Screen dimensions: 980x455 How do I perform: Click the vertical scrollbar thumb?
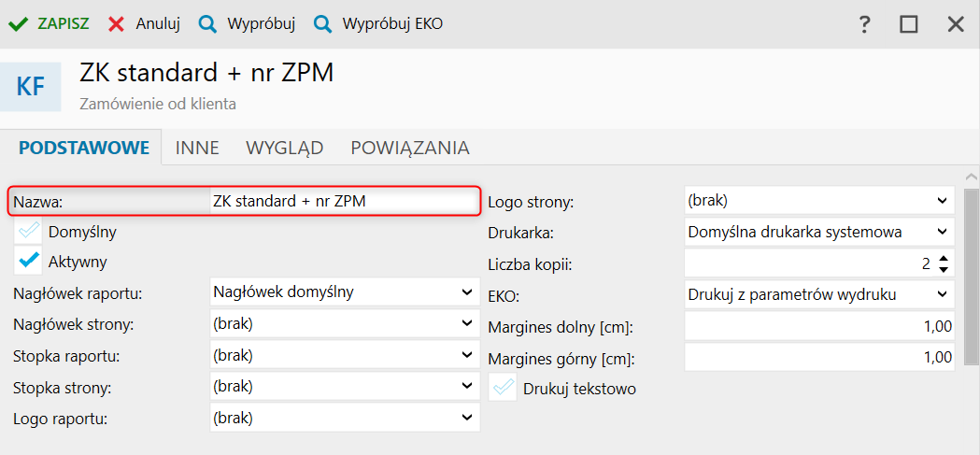tap(972, 271)
